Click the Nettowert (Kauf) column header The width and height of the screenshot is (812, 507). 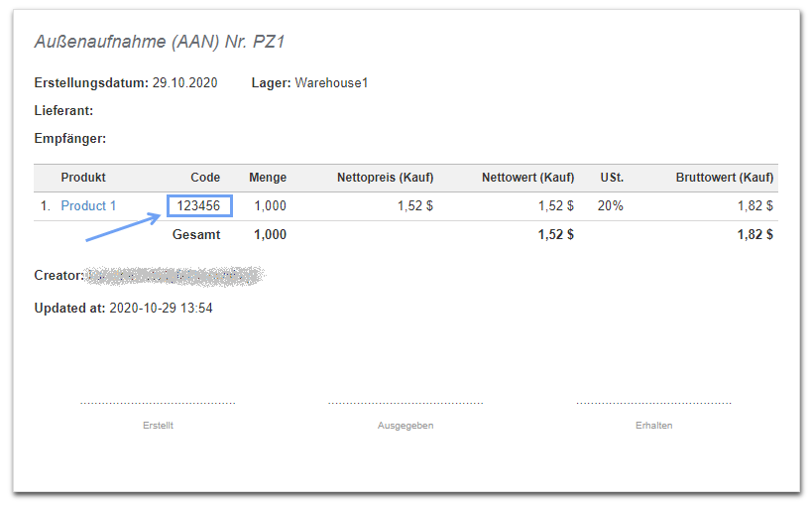click(x=528, y=178)
